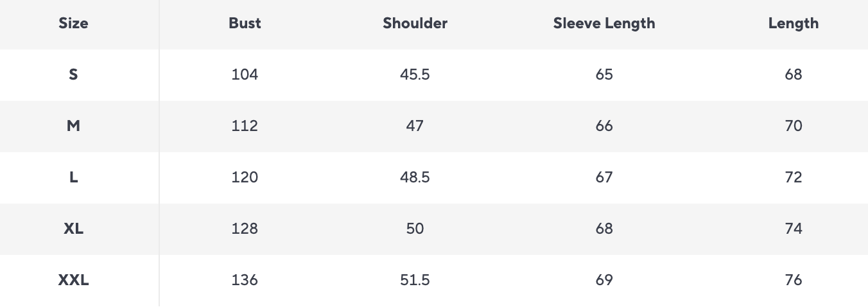The image size is (868, 307).
Task: Click length value 76 for XXL
Action: 793,280
